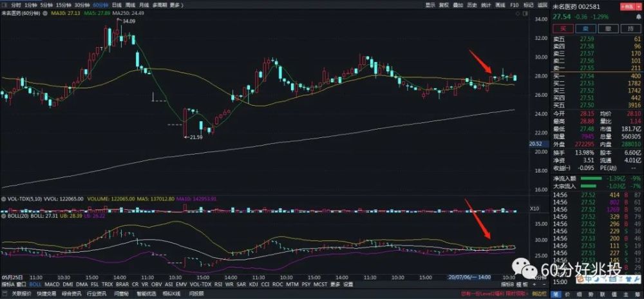Click the icon left of 关联报价
Image resolution: width=644 pixels, height=299 pixels.
coord(5,293)
